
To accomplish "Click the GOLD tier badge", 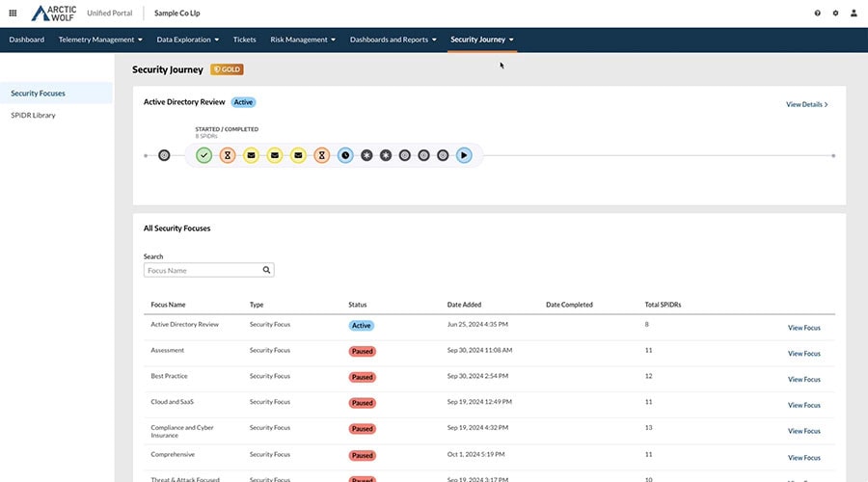I will click(227, 69).
